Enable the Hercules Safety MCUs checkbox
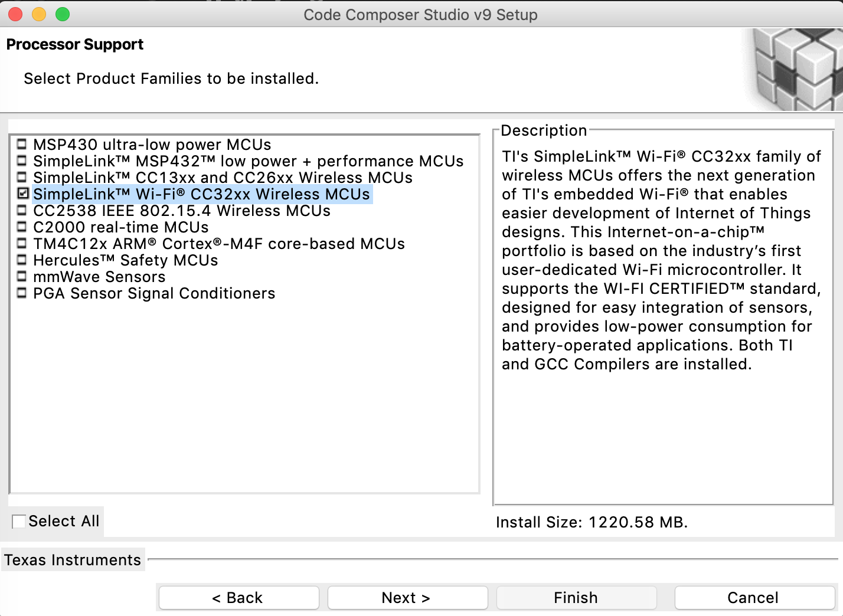This screenshot has width=843, height=616. pos(22,260)
